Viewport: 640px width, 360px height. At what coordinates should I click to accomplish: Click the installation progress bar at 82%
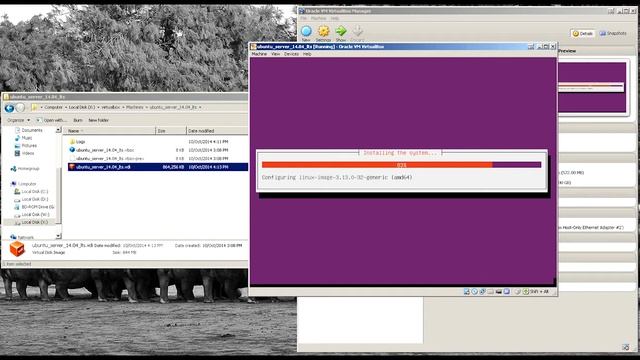[402, 165]
